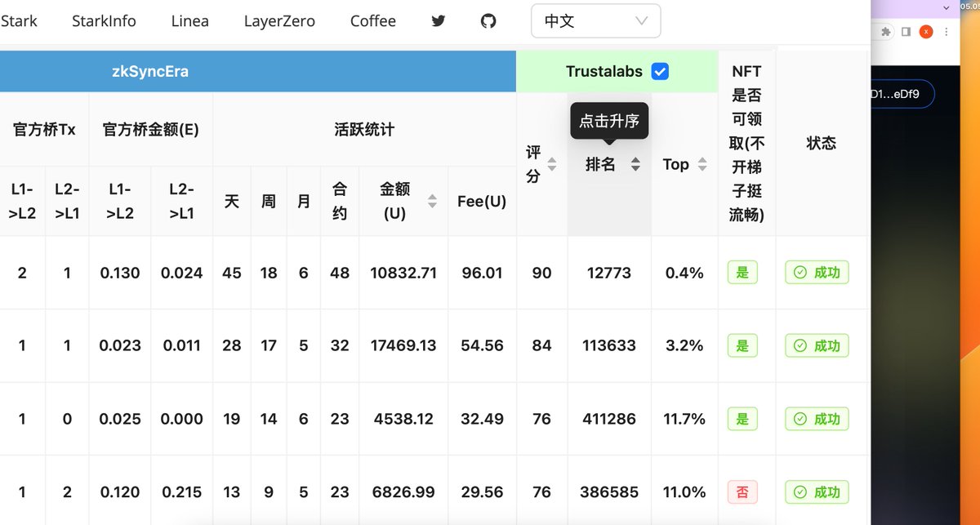Click amount value 4538.12
The height and width of the screenshot is (525, 980).
tap(403, 419)
